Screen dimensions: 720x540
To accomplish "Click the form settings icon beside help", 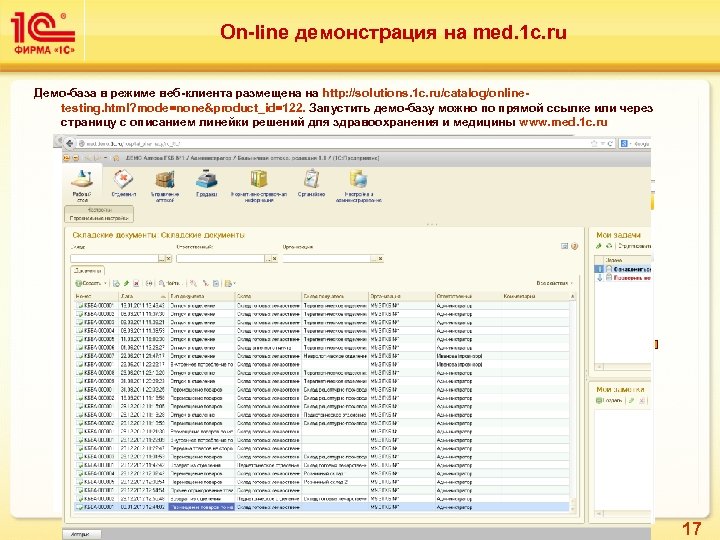I will pos(565,247).
